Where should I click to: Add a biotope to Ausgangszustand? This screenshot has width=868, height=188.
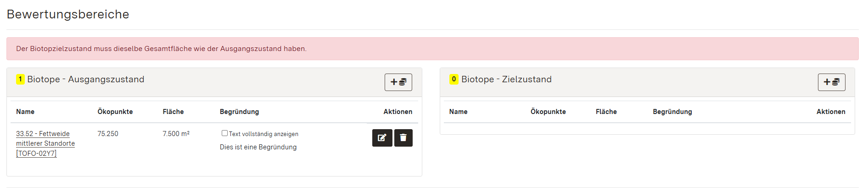coord(398,82)
